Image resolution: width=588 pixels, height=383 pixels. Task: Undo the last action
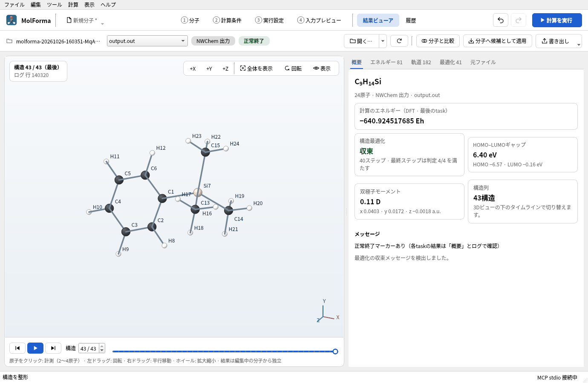click(x=501, y=20)
